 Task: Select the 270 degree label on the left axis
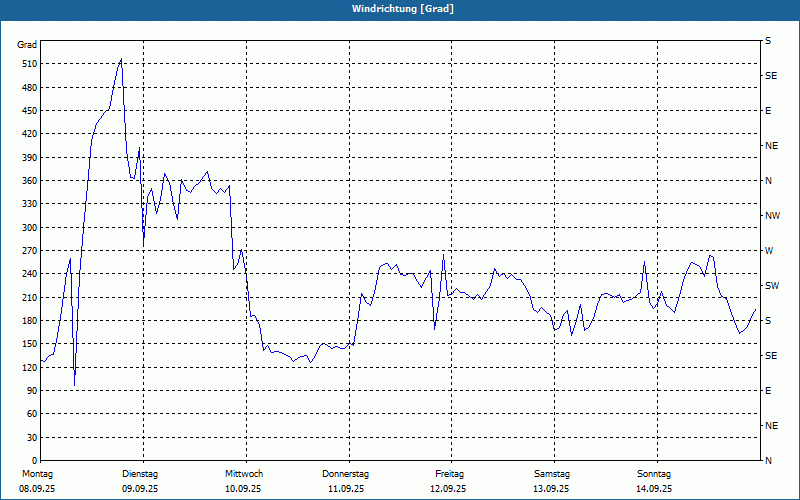coord(28,251)
